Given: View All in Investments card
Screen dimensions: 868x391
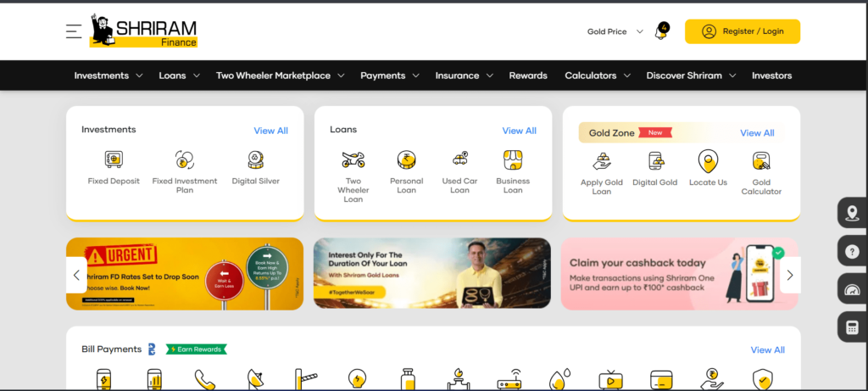Looking at the screenshot, I should click(270, 131).
